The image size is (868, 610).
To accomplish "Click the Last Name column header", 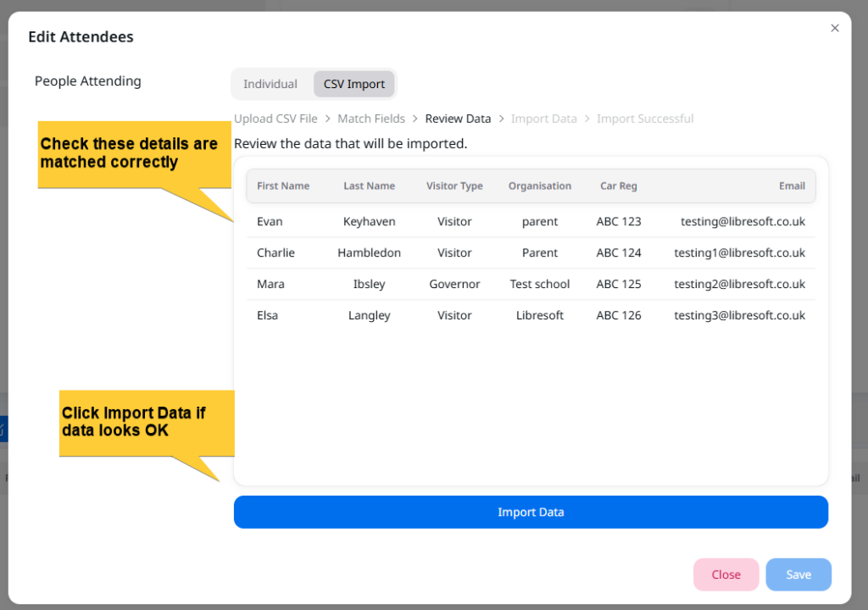I will tap(369, 186).
